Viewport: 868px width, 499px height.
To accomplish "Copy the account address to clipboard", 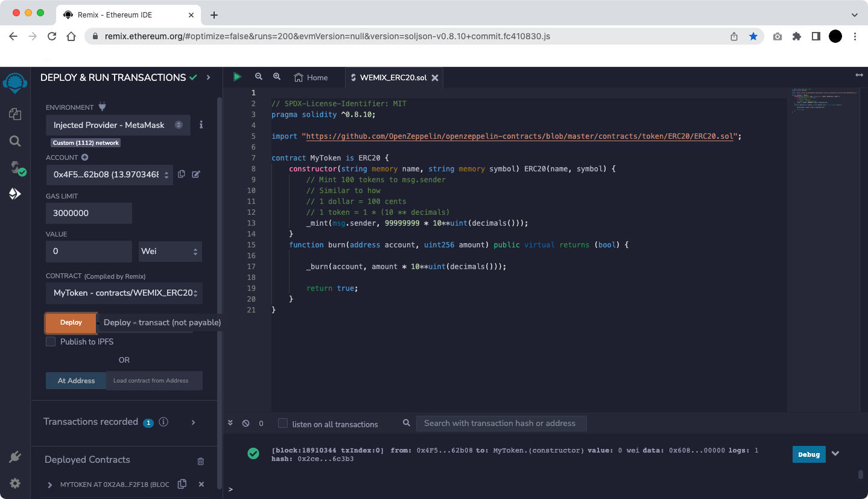I will pos(182,174).
